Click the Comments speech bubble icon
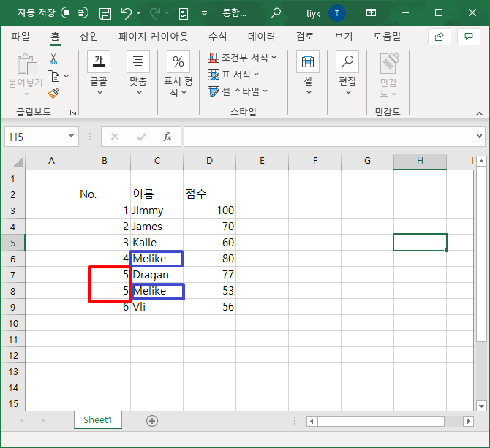490x448 pixels. (x=469, y=37)
